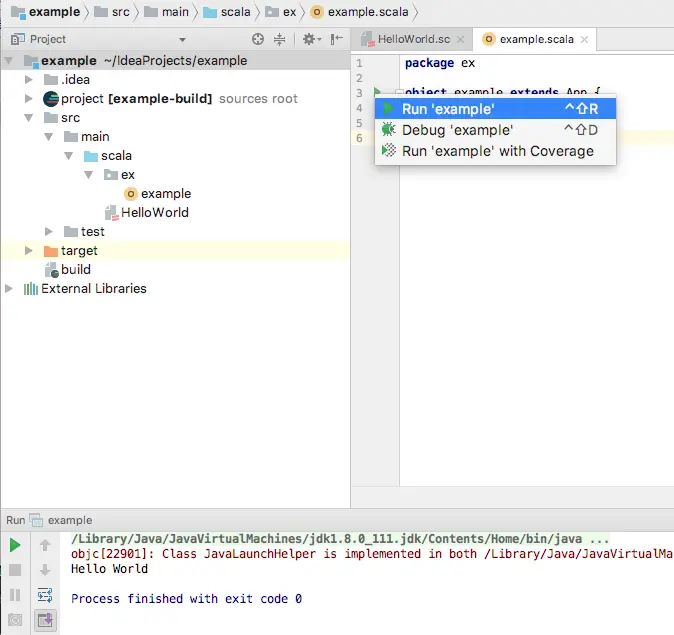The height and width of the screenshot is (635, 674).
Task: Pause output in the Run panel
Action: 15,595
